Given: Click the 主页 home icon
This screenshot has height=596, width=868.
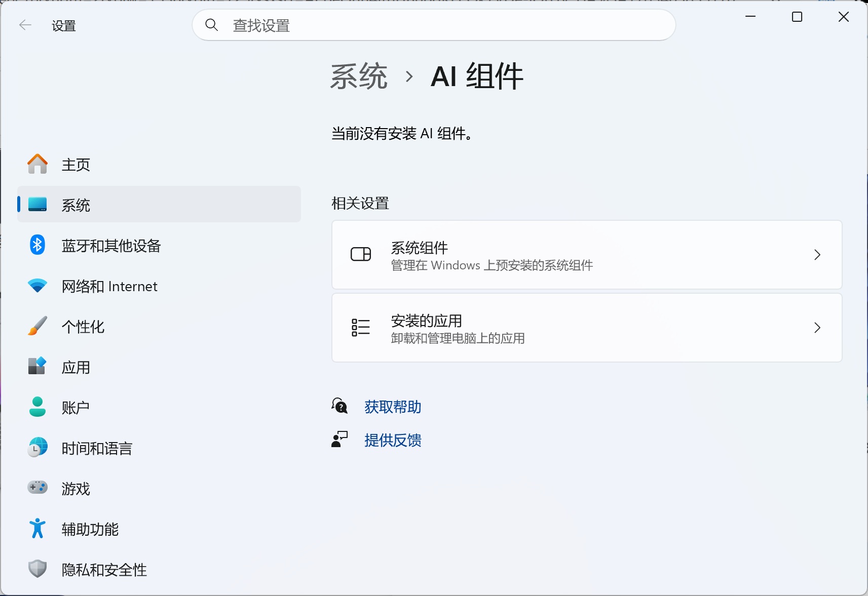Looking at the screenshot, I should click(x=37, y=164).
